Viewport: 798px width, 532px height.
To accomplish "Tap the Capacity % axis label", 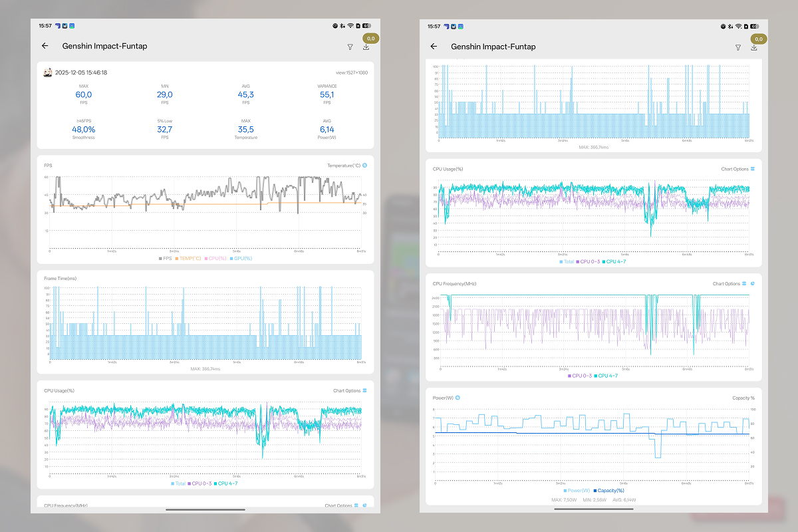I will click(743, 398).
